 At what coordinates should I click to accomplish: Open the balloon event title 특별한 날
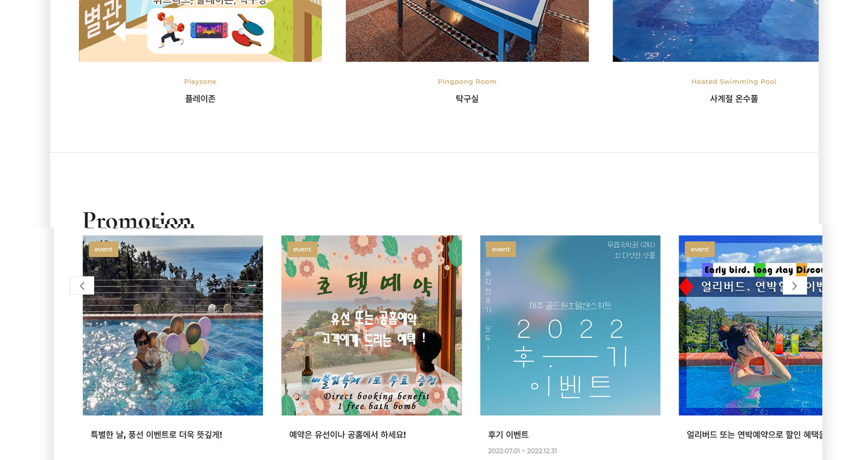click(x=156, y=435)
